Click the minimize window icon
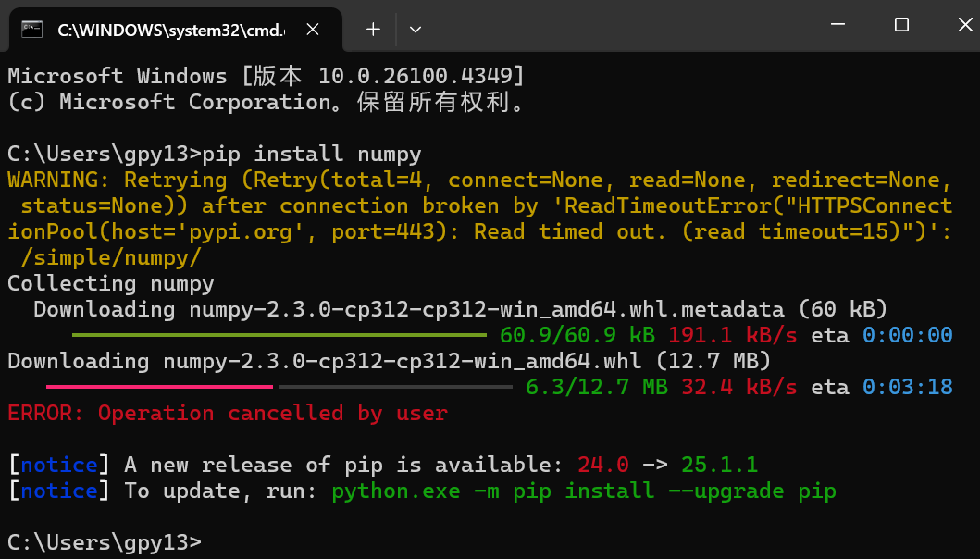This screenshot has height=559, width=980. [x=837, y=25]
